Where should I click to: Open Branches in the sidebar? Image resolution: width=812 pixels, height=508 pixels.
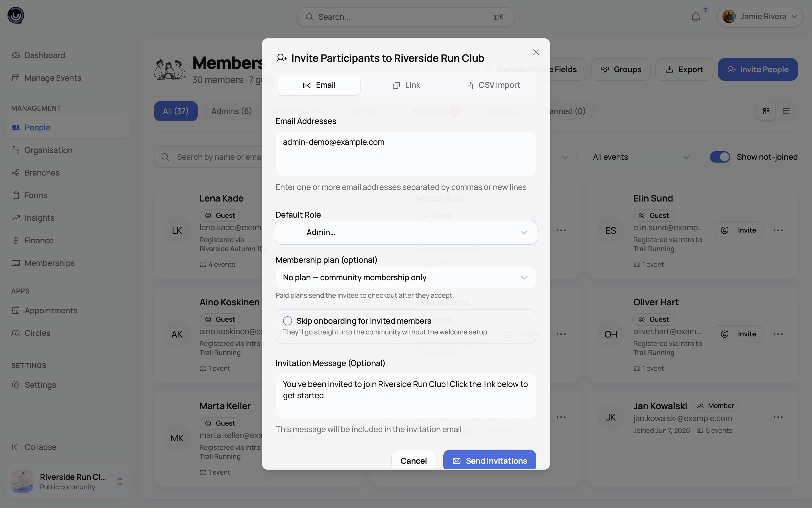point(67,173)
